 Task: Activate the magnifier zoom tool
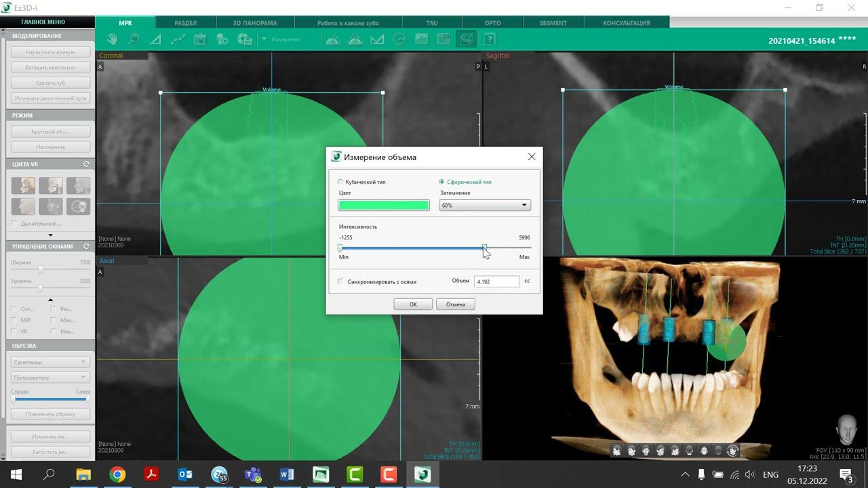[x=134, y=39]
